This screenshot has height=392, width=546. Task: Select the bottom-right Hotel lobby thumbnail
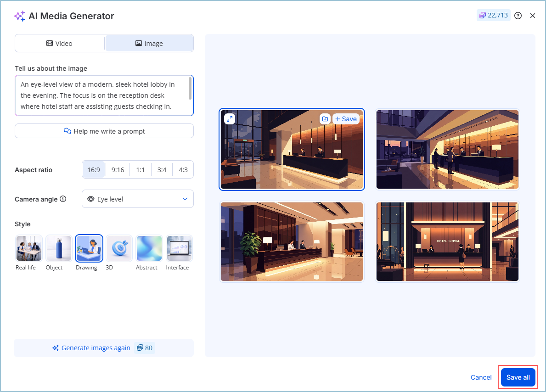(x=447, y=241)
